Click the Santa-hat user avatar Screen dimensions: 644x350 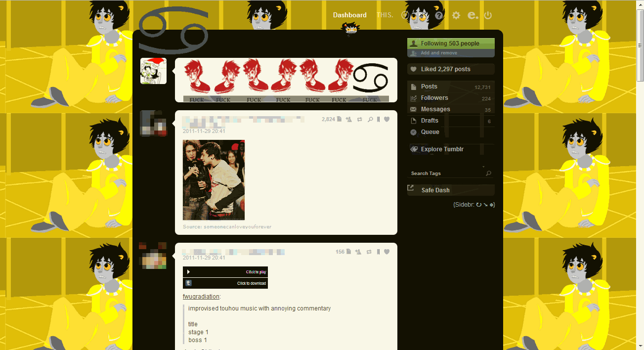[x=153, y=71]
